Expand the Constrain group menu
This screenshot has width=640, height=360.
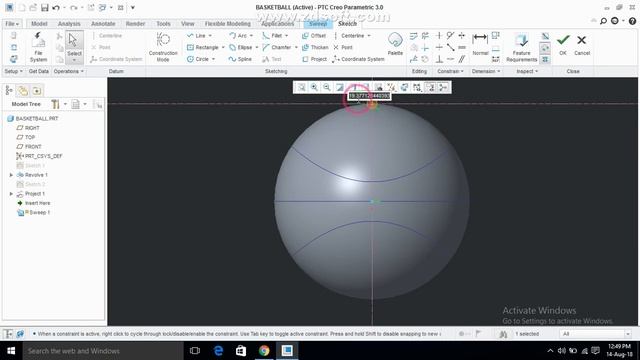click(x=451, y=71)
